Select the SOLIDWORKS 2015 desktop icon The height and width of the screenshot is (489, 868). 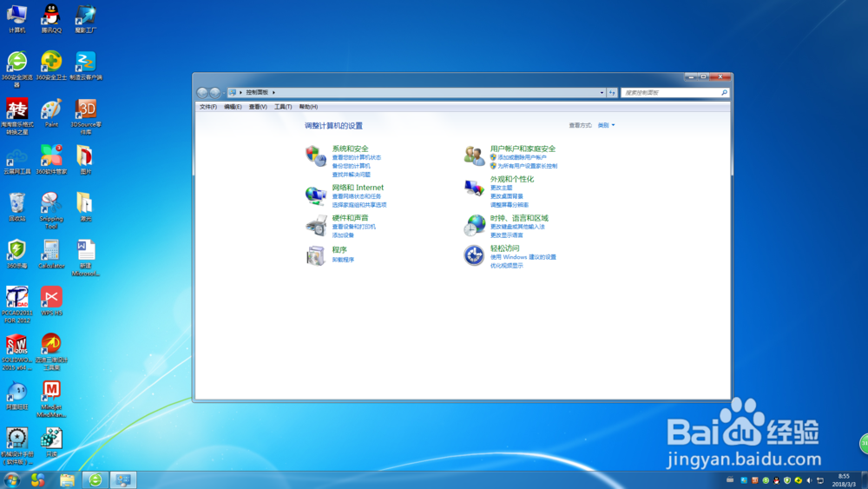coord(17,353)
